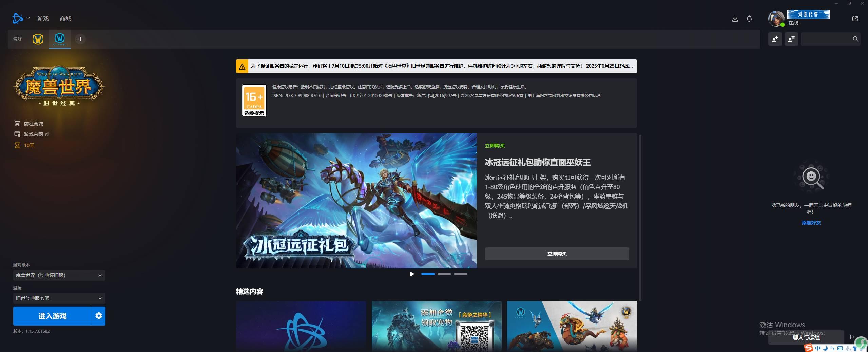This screenshot has width=868, height=352.
Task: Open the Battle.net logo menu
Action: click(18, 18)
